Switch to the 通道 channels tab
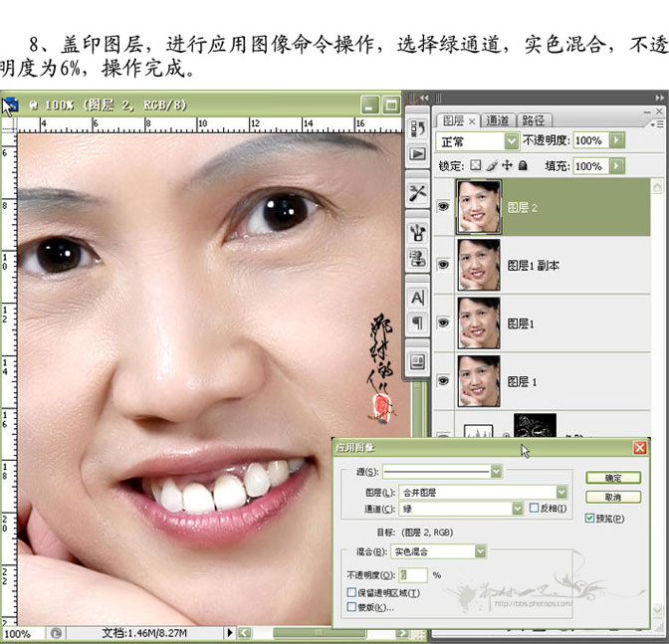Screen dimensions: 669x644 pos(498,121)
